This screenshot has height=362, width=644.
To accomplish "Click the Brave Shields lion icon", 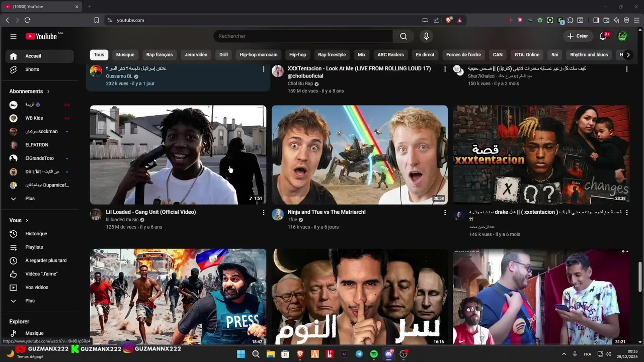I will 449,20.
